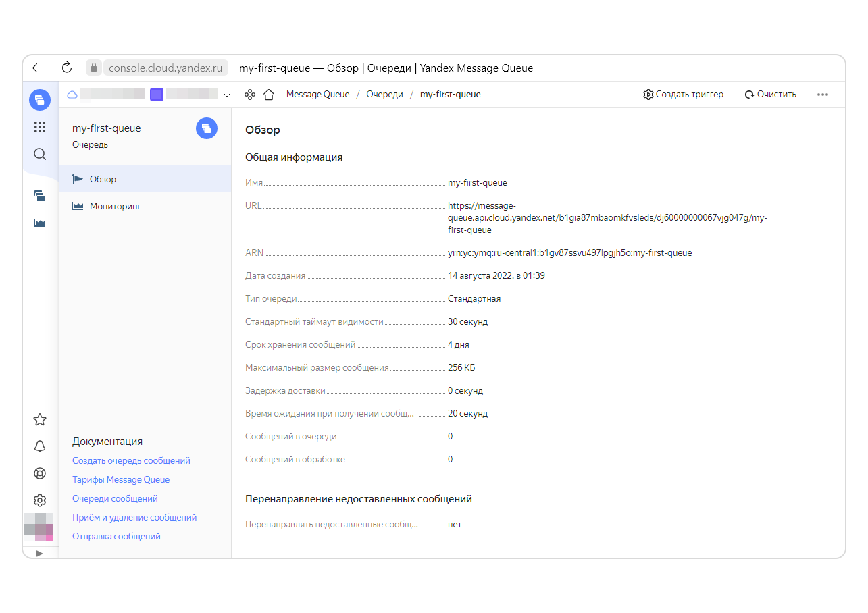Image resolution: width=868 pixels, height=613 pixels.
Task: Open support lifebuoy icon
Action: 40,473
